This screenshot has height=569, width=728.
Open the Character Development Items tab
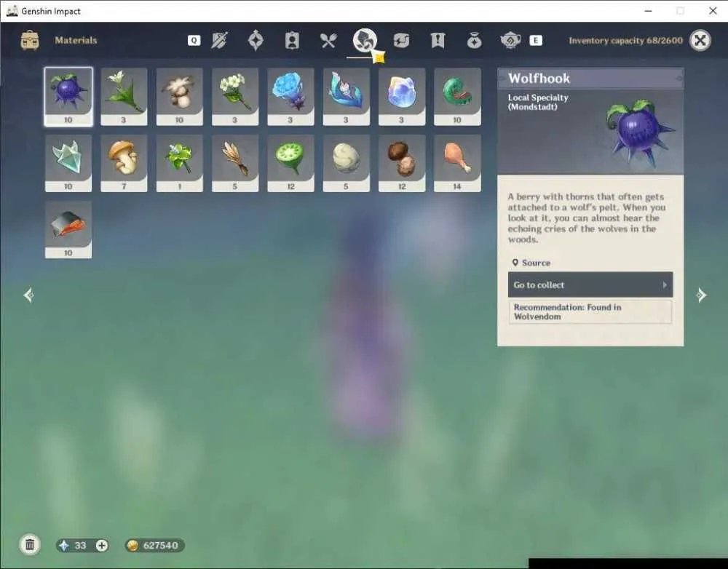click(x=292, y=40)
